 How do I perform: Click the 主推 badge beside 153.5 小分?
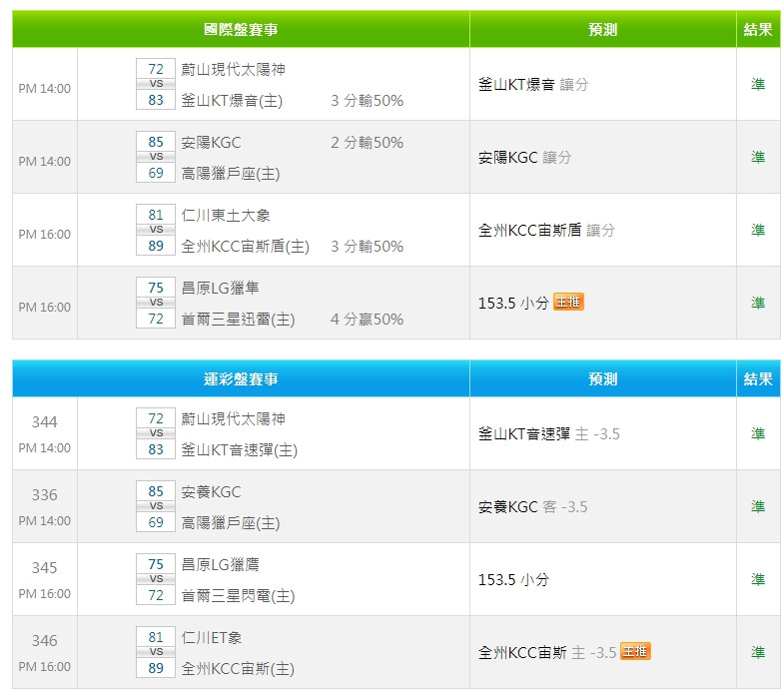click(568, 302)
